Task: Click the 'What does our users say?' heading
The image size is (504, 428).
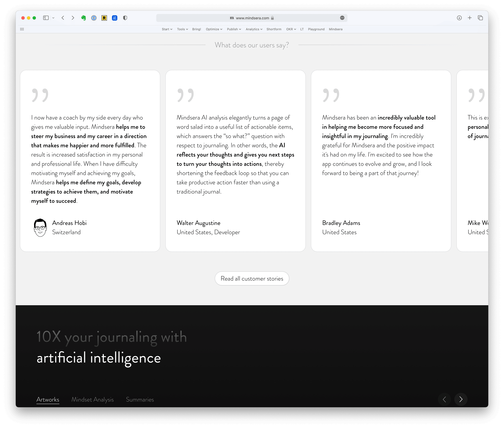Action: 252,45
